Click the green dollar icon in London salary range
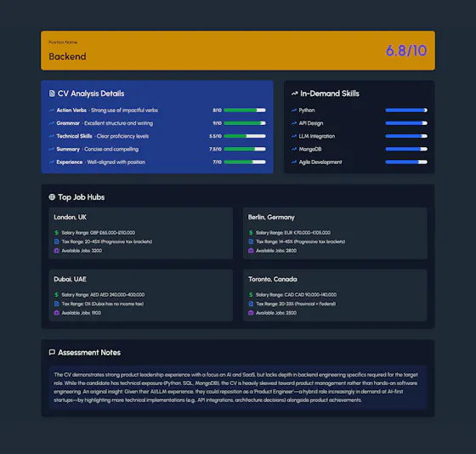 pyautogui.click(x=56, y=233)
